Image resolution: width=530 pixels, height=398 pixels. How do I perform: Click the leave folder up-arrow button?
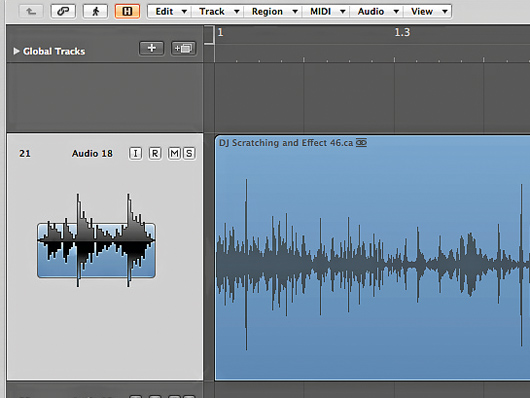coord(31,11)
